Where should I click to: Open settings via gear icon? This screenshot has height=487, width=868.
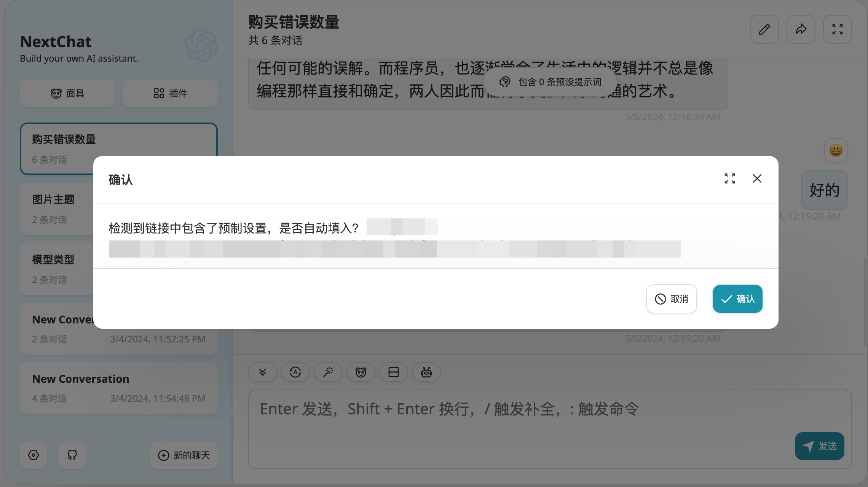(34, 455)
